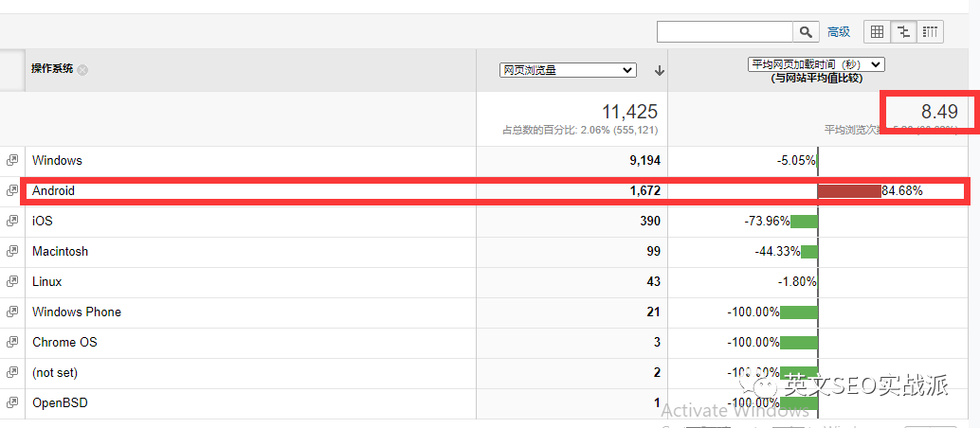The image size is (980, 428).
Task: Open the Macintosh row pop-out icon
Action: 12,251
